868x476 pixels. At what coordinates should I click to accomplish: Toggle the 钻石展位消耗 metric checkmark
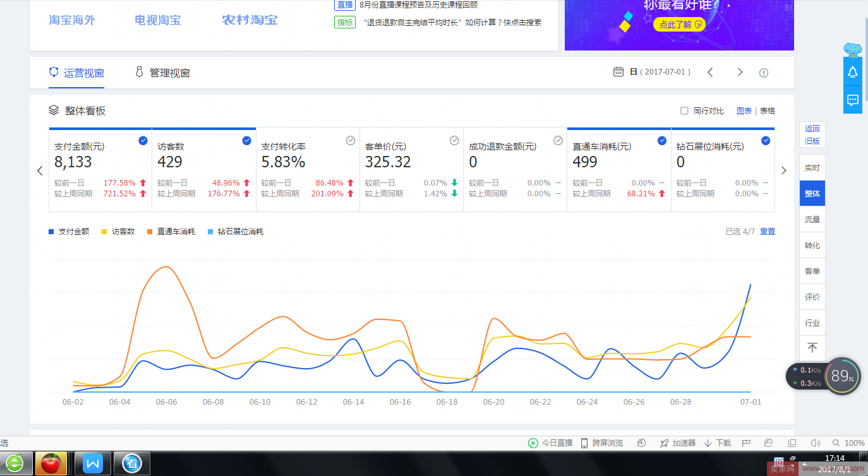766,141
